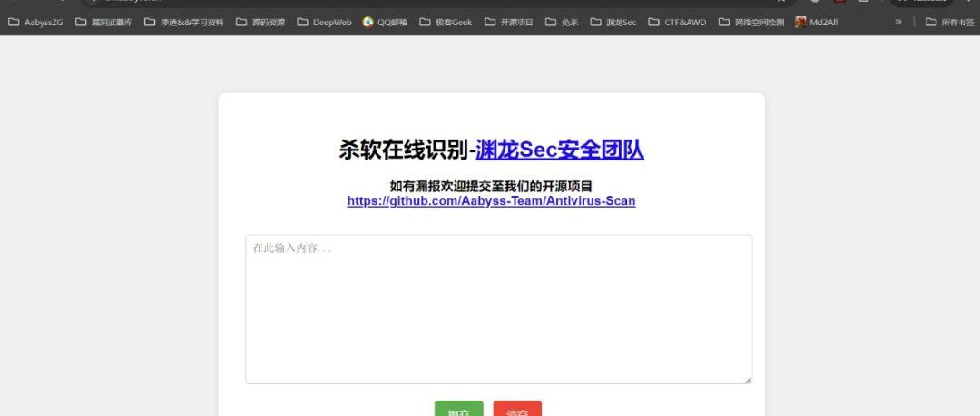Open the 源码资源 bookmark folder

[x=260, y=22]
